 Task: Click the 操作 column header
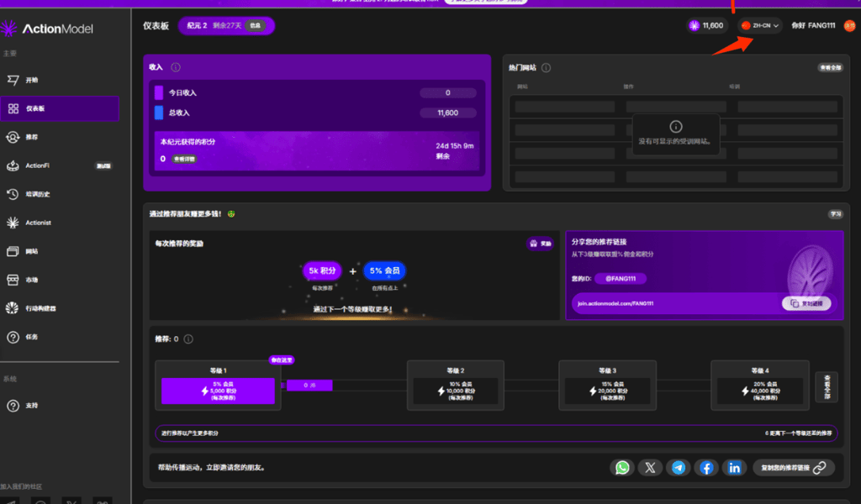pyautogui.click(x=628, y=87)
